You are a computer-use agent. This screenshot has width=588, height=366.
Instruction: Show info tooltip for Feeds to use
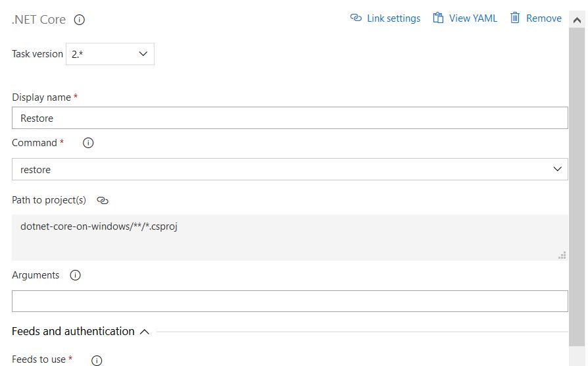[x=97, y=360]
